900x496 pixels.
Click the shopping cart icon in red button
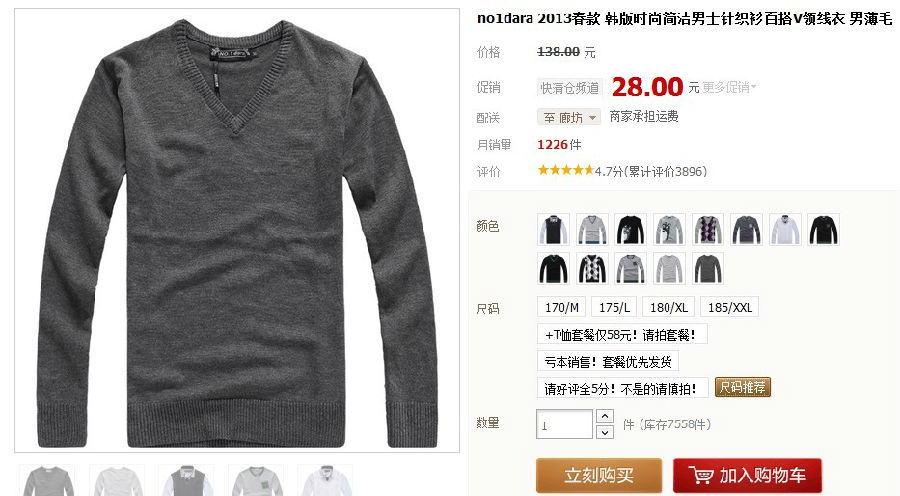coord(701,475)
